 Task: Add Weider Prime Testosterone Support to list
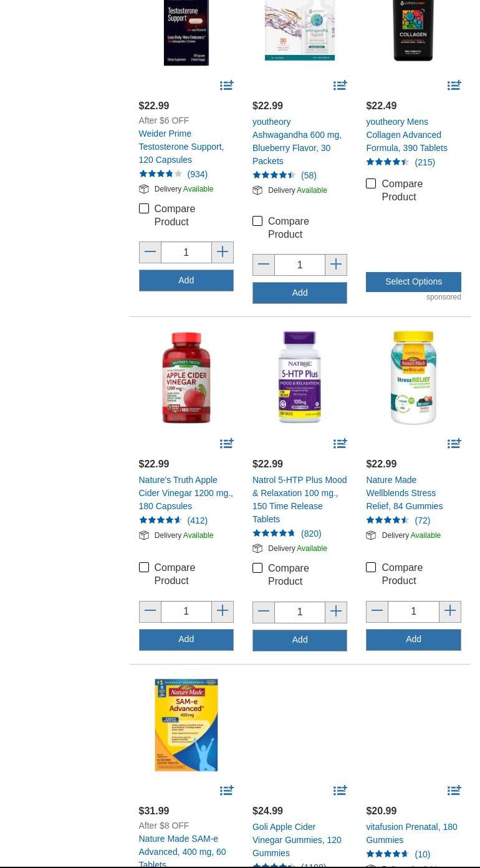point(227,85)
